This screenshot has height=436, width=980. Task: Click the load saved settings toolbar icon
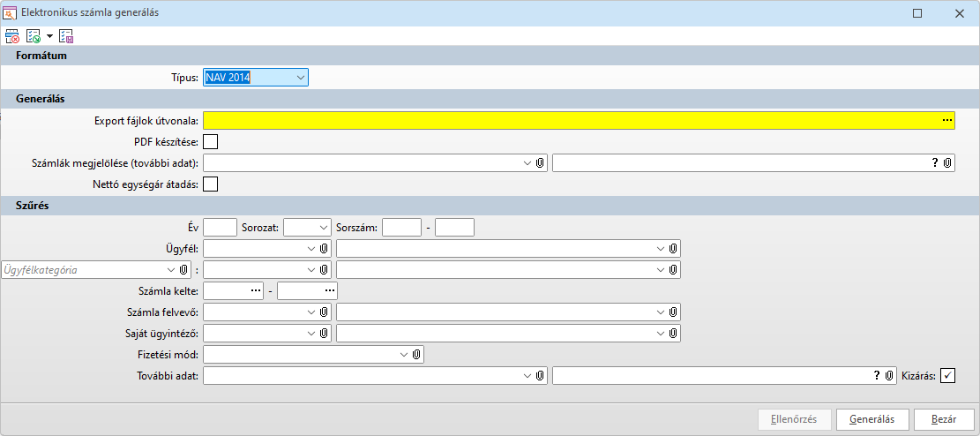tap(34, 36)
